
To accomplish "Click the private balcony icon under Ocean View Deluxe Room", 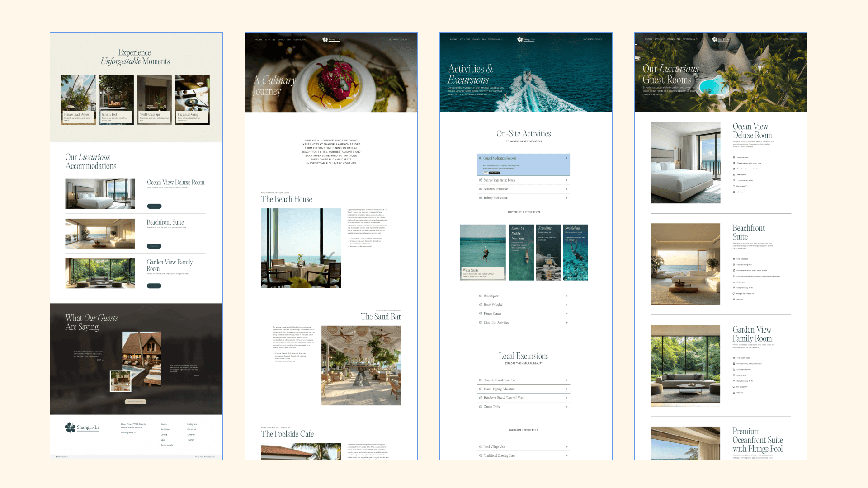I will pos(734,163).
